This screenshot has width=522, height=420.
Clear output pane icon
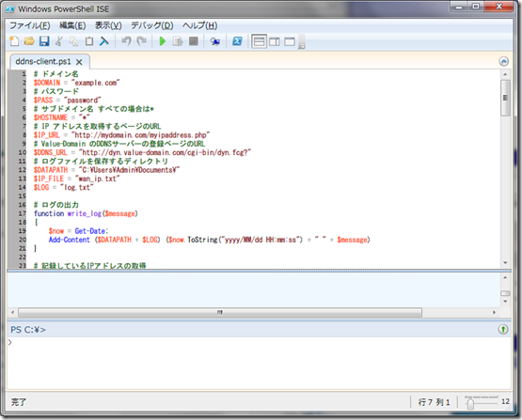[104, 41]
